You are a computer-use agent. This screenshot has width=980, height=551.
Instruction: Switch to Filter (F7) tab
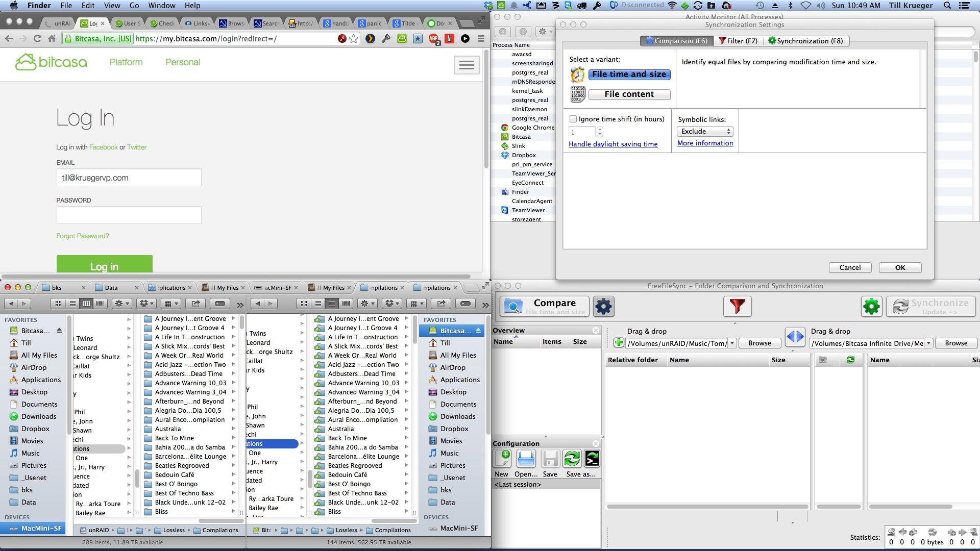click(738, 41)
